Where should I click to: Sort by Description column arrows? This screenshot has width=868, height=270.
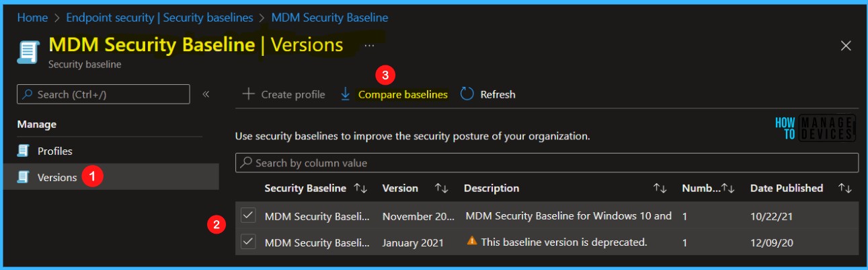pyautogui.click(x=660, y=189)
